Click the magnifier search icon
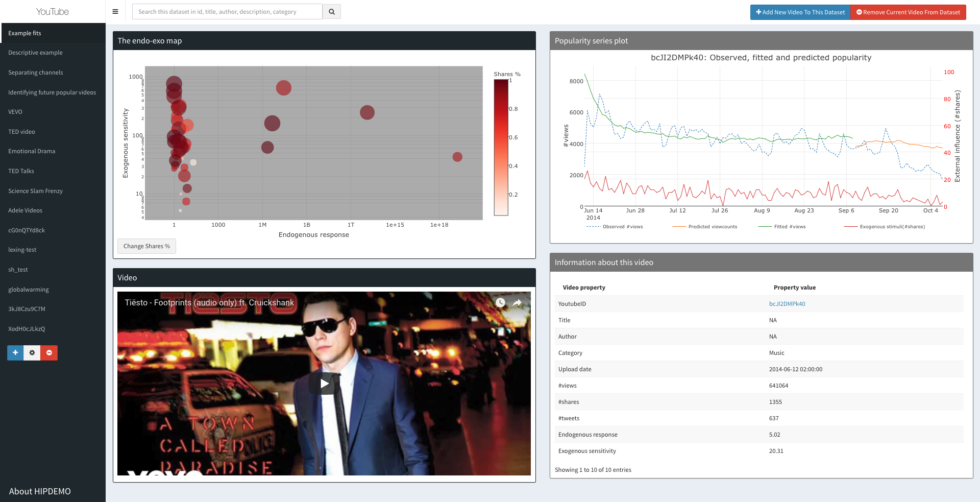The image size is (980, 502). pos(332,12)
